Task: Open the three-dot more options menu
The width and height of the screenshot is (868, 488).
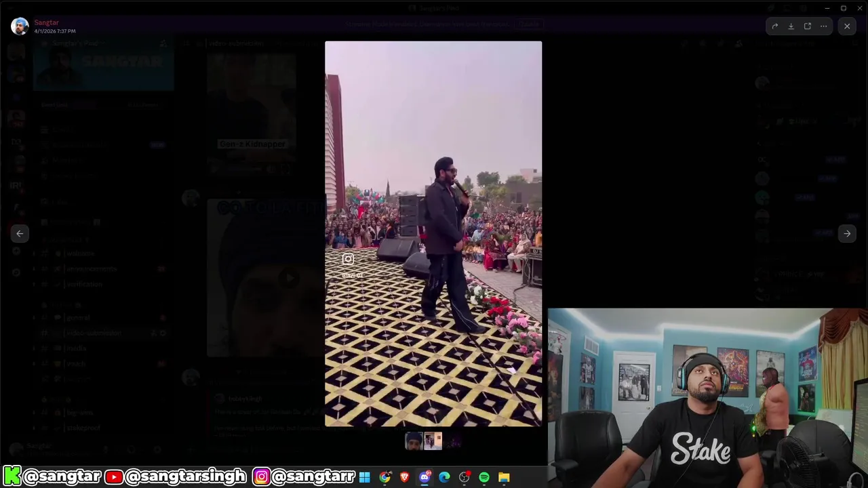Action: tap(823, 26)
